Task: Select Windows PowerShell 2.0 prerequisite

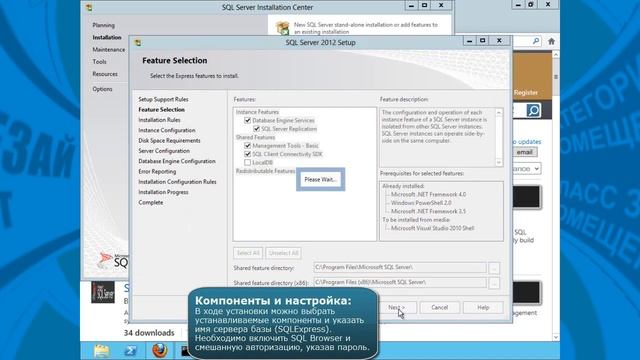Action: (x=421, y=203)
